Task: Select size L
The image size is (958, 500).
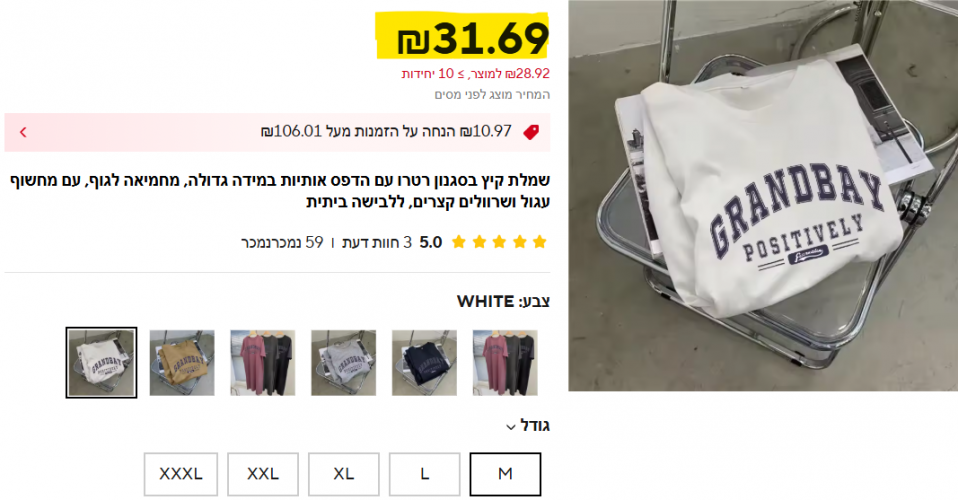Action: (425, 474)
